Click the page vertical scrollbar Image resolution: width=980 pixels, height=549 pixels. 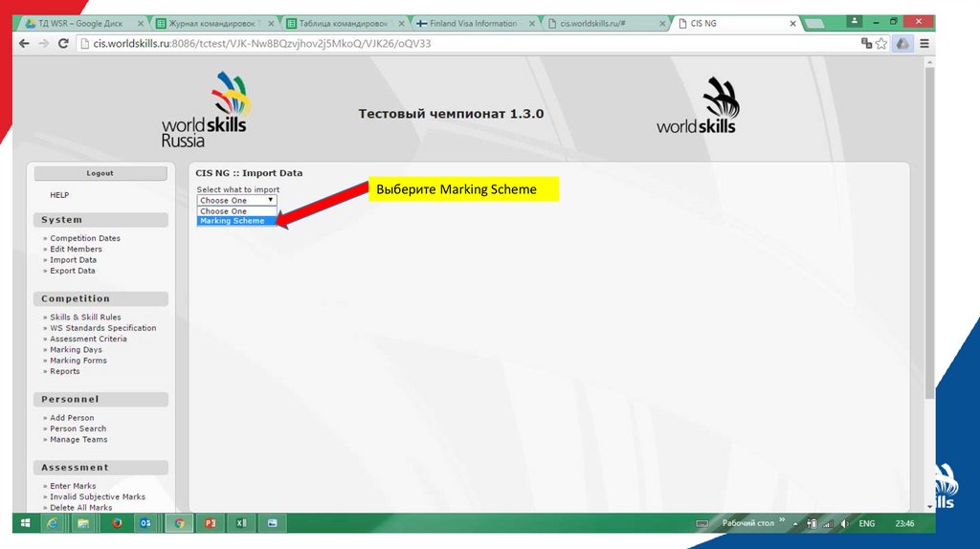(930, 235)
